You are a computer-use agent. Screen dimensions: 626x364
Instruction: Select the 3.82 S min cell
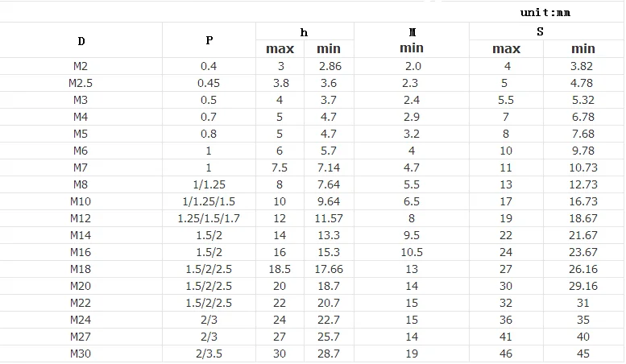[582, 66]
